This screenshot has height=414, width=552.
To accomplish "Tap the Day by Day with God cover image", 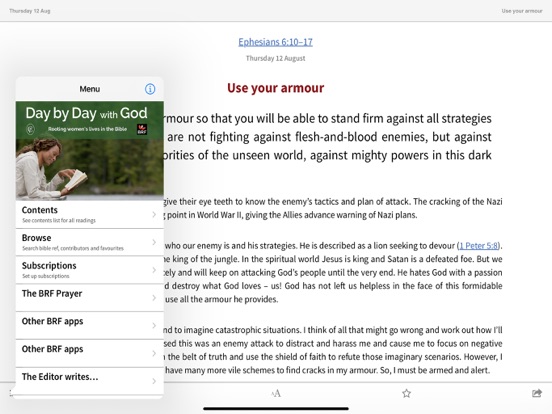I will 90,151.
